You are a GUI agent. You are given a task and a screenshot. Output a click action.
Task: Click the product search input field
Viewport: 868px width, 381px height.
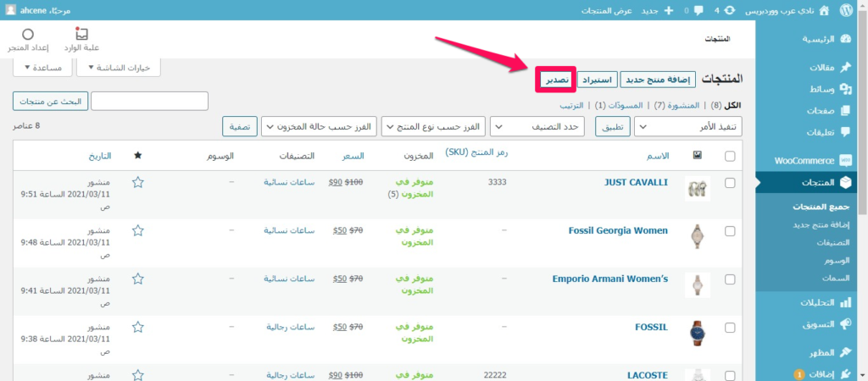coord(149,102)
